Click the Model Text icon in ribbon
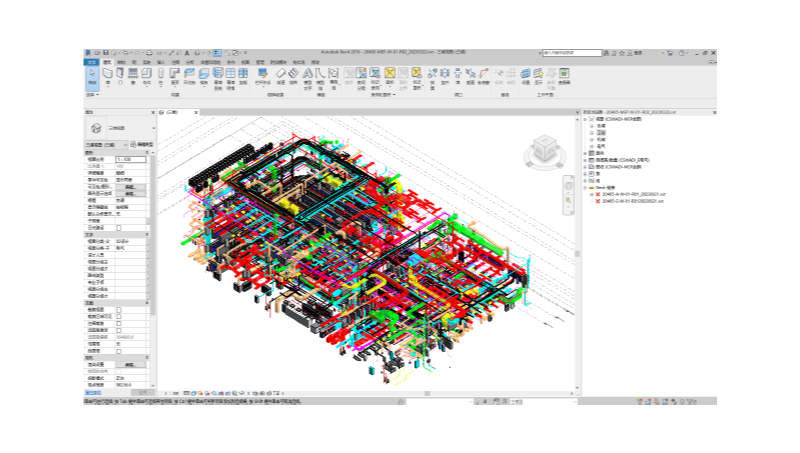Image resolution: width=800 pixels, height=453 pixels. click(306, 75)
